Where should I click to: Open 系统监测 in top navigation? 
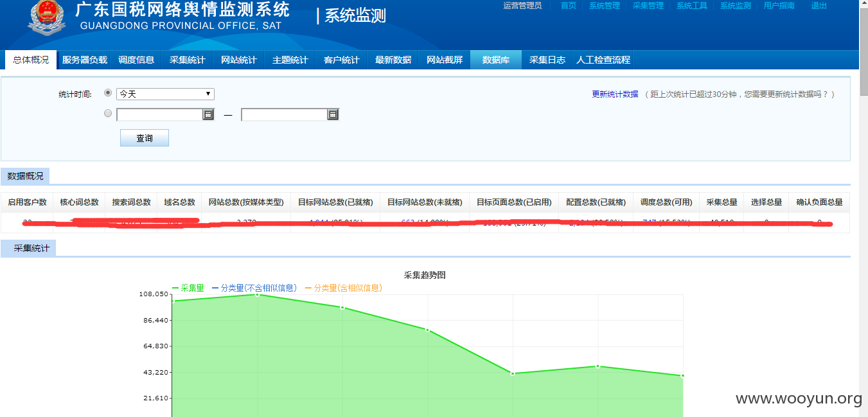click(x=736, y=6)
